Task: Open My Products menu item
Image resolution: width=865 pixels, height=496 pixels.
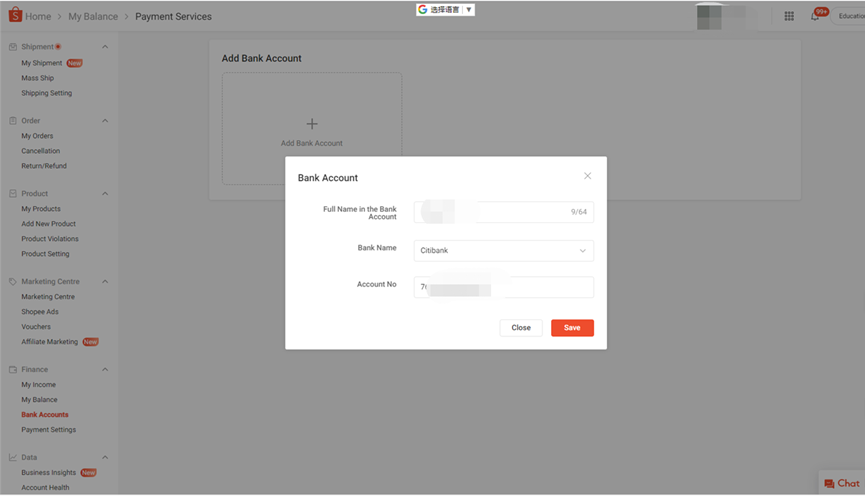Action: (41, 209)
